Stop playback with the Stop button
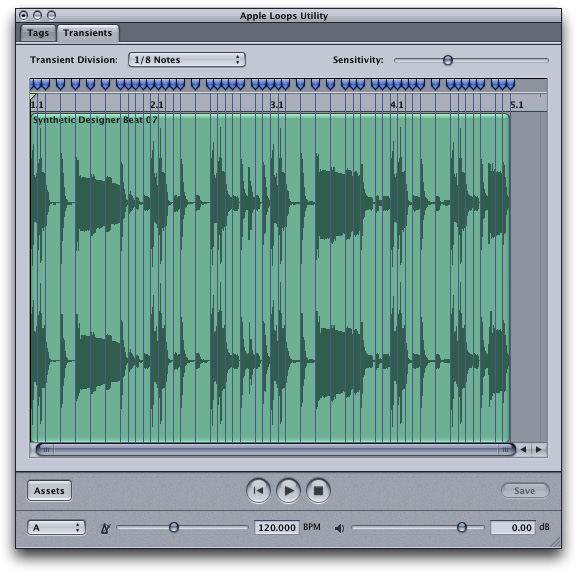 [318, 491]
